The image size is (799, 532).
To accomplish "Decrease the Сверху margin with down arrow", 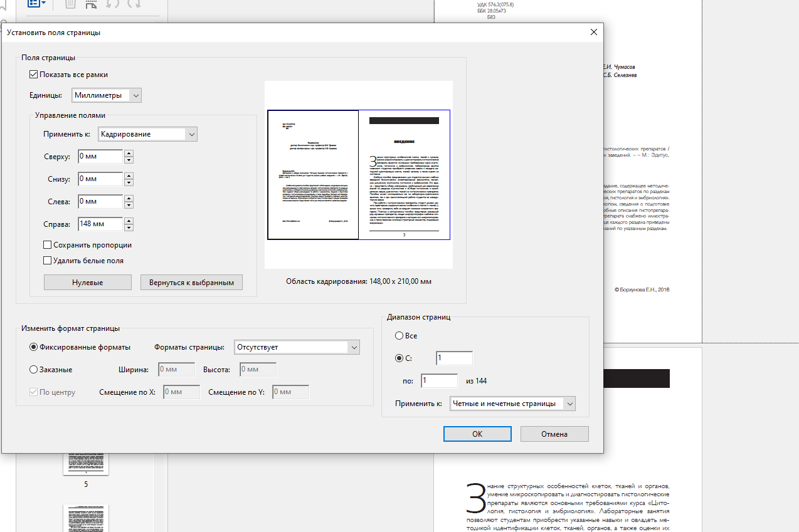I will [129, 160].
